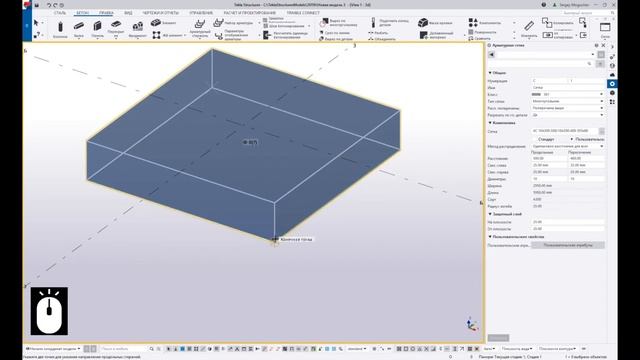Screen dimensions: 640x360
Task: Close the Арматурная сетка properties panel
Action: click(604, 45)
